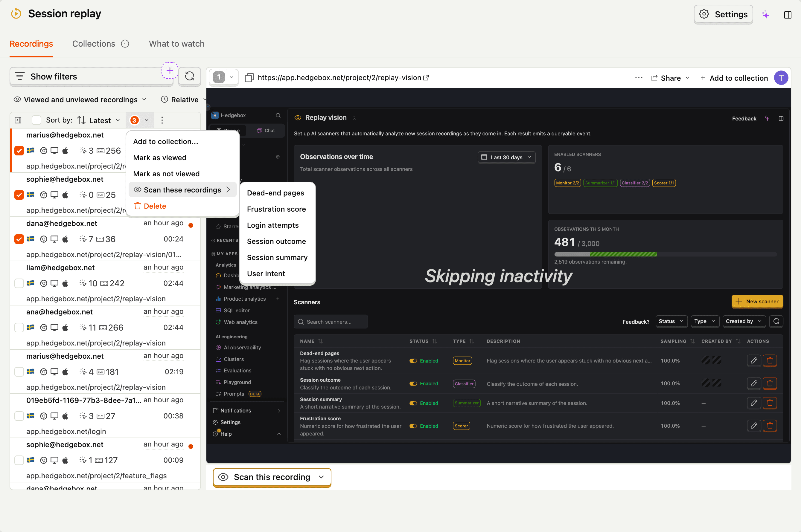
Task: Click Add to collection button in player header
Action: click(734, 78)
